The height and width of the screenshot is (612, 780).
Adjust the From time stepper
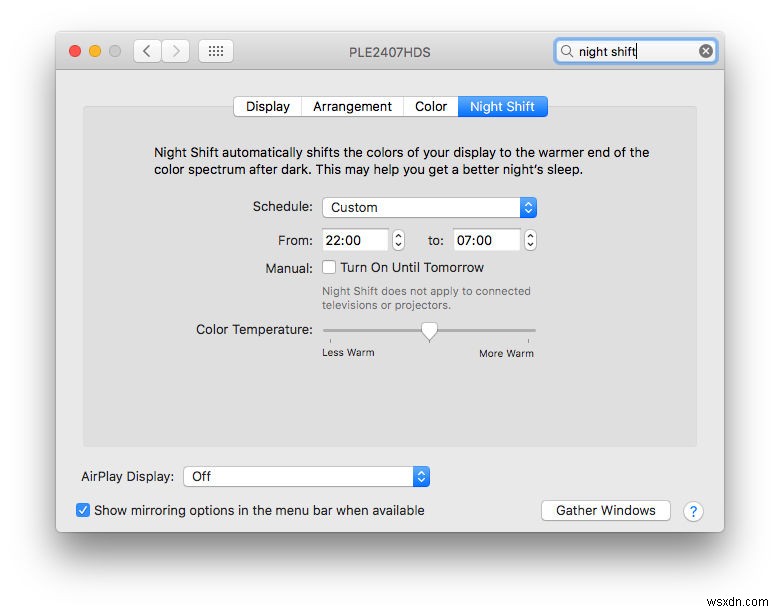tap(398, 240)
